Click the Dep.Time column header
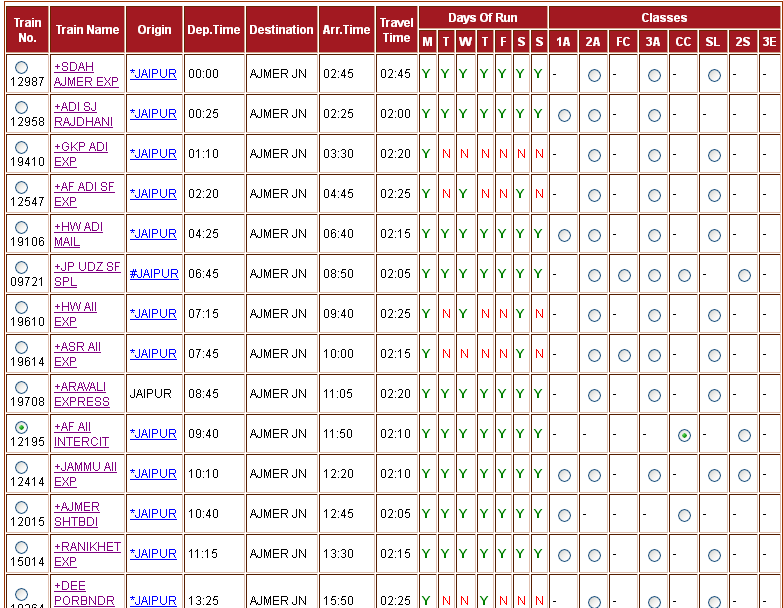 214,30
